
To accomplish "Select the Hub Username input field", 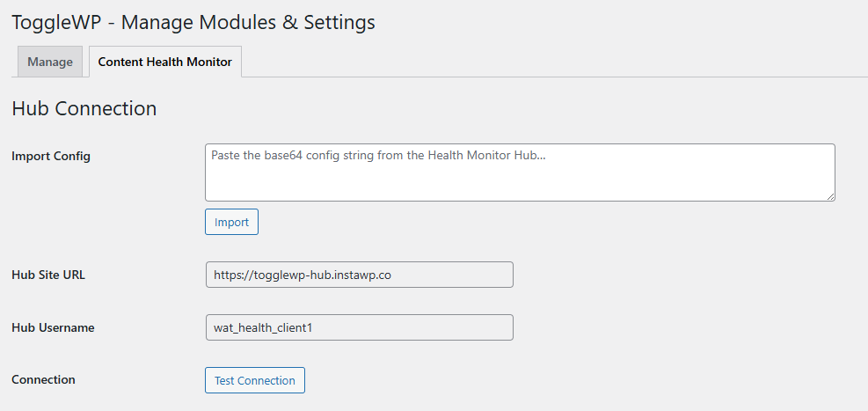I will [x=360, y=327].
